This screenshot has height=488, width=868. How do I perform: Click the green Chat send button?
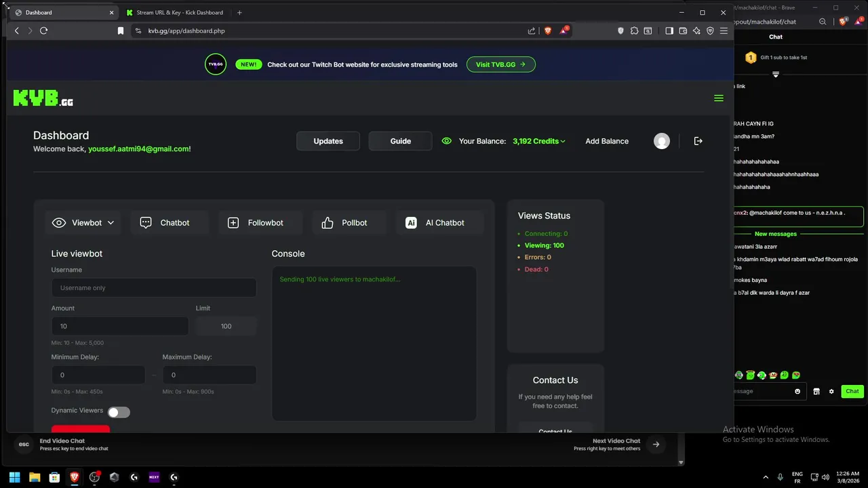pyautogui.click(x=852, y=391)
